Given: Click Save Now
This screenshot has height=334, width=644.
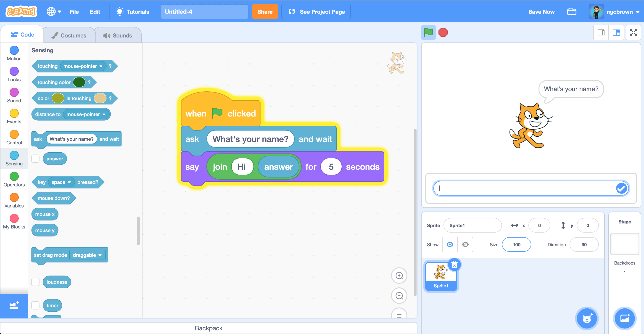Looking at the screenshot, I should (x=541, y=12).
